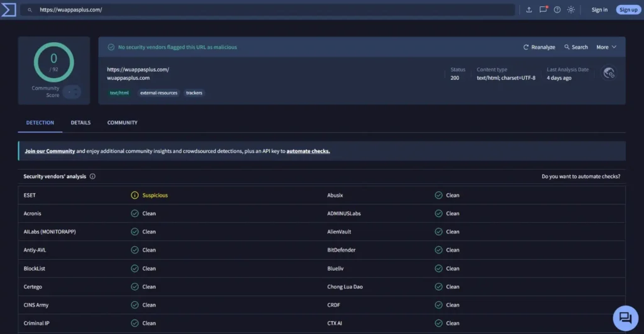The image size is (644, 334).
Task: Click the Sign up button
Action: pyautogui.click(x=628, y=10)
